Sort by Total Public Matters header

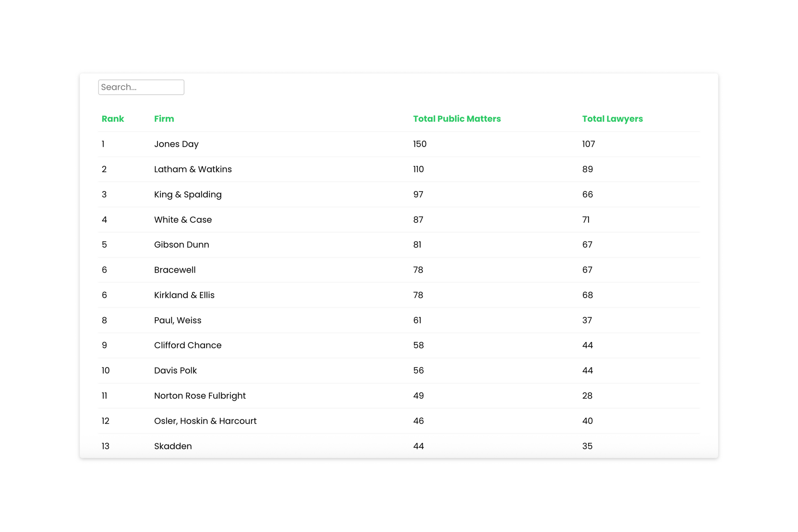456,119
